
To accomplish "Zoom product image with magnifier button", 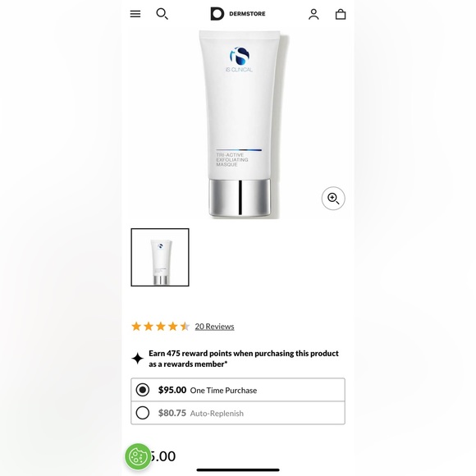I will pos(333,199).
